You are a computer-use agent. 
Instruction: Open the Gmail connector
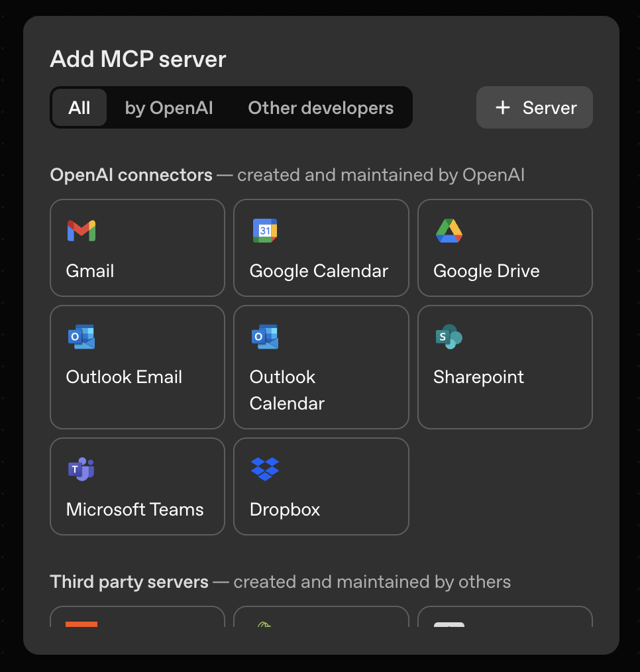(x=137, y=248)
